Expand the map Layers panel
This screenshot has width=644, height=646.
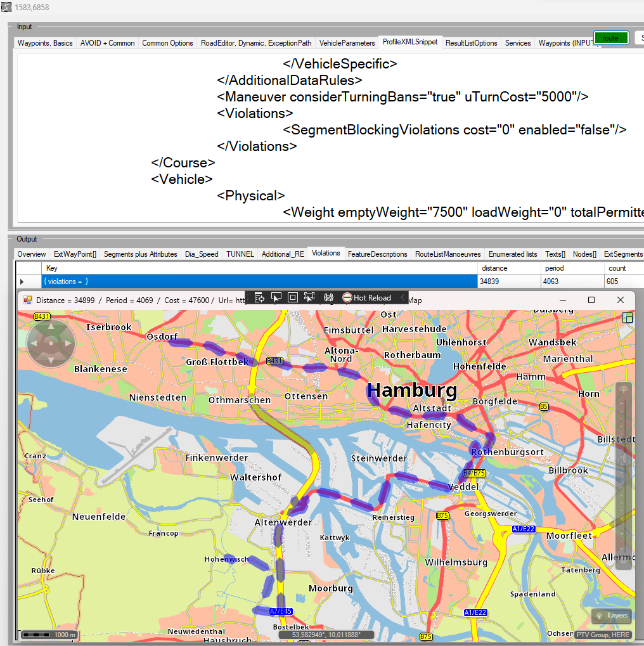coord(612,616)
